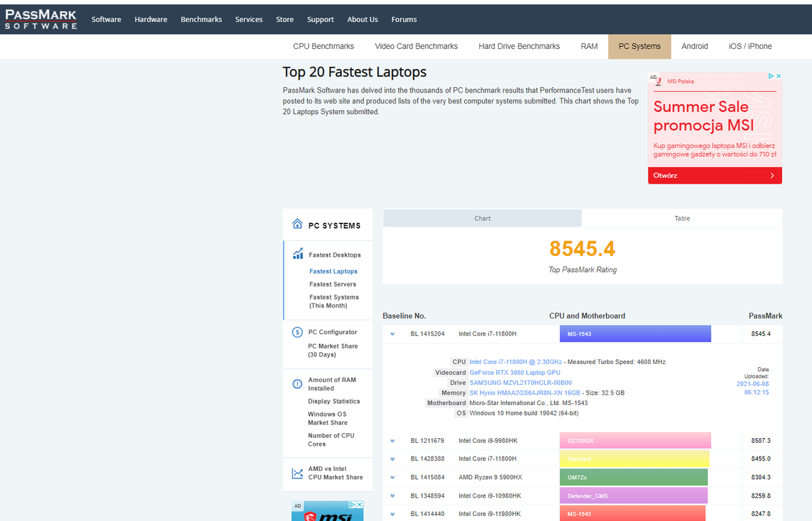Close the MSI Summer Sale ad
The image size is (812, 521).
tap(778, 76)
